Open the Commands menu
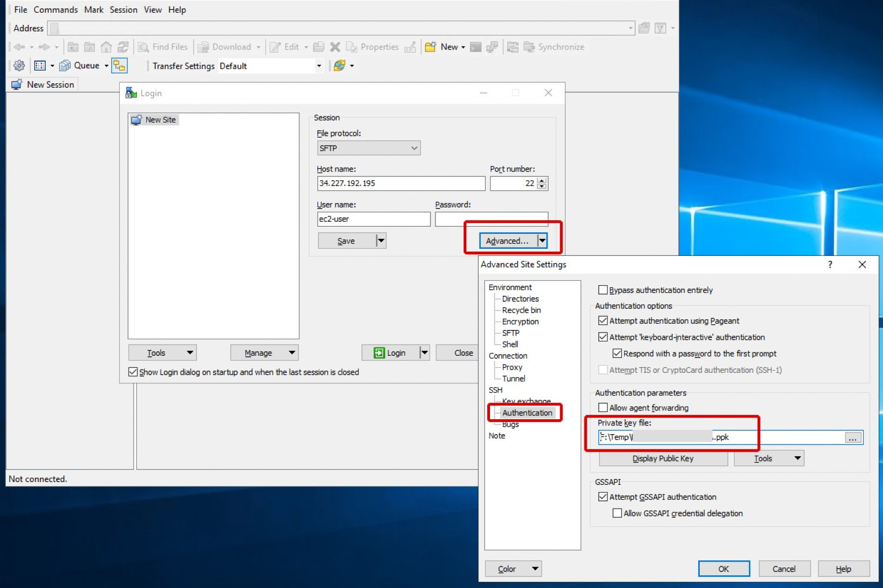Viewport: 883px width, 588px height. (56, 10)
